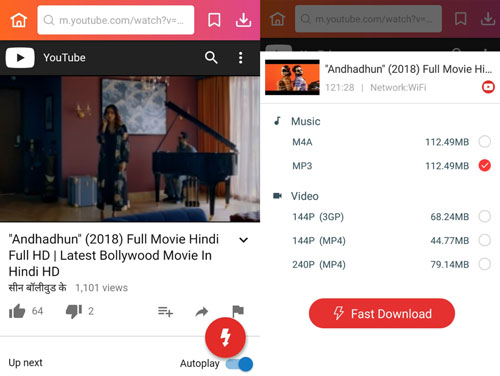Dislike the video with thumbs down
Viewport: 500px width, 376px height.
74,311
